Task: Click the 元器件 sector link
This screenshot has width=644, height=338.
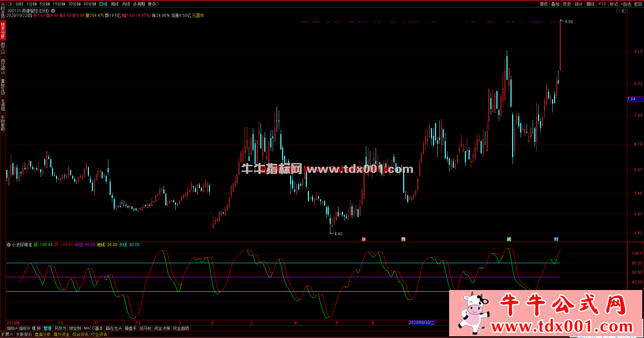Action: tap(198, 15)
